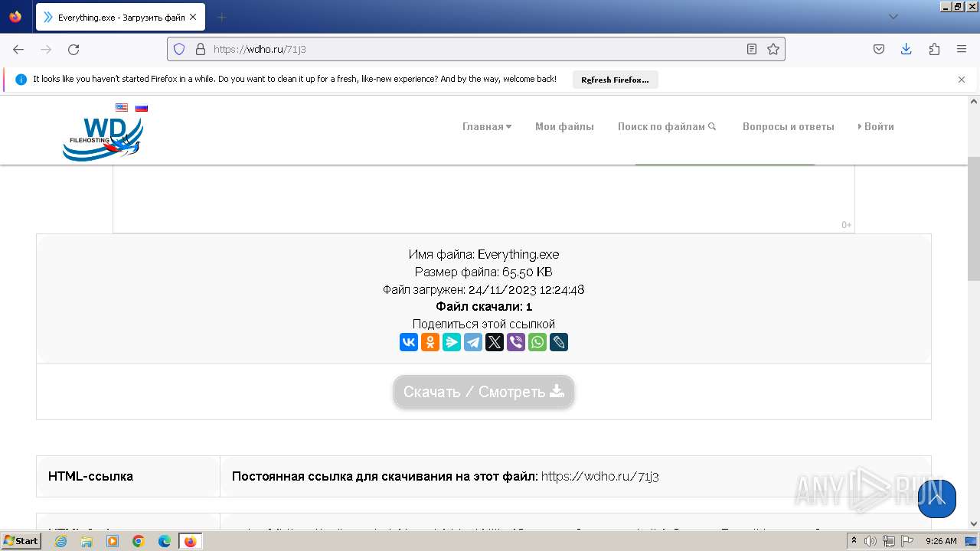980x551 pixels.
Task: Share link via WhatsApp icon
Action: pos(537,342)
